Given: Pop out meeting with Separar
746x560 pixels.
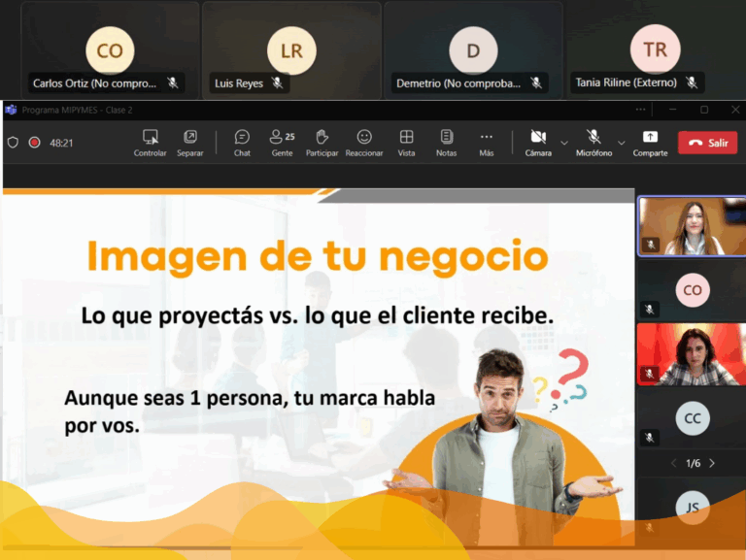Looking at the screenshot, I should coord(189,143).
